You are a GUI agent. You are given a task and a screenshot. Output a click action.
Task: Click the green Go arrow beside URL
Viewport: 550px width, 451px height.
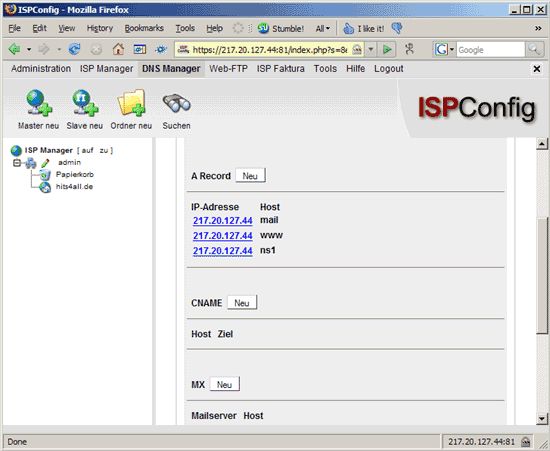[387, 49]
